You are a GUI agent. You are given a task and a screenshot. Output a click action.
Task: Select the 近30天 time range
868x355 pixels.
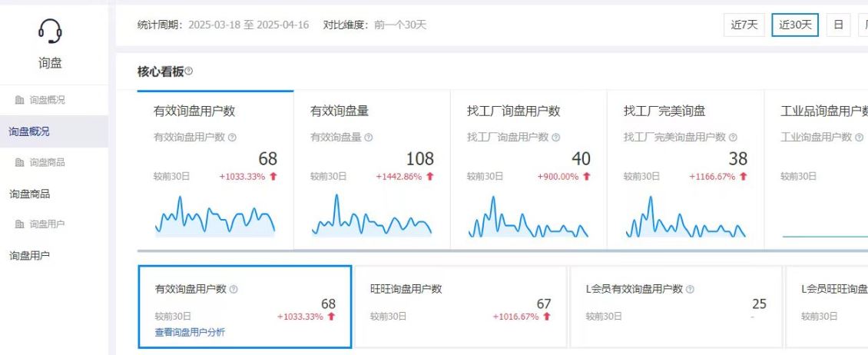click(795, 25)
